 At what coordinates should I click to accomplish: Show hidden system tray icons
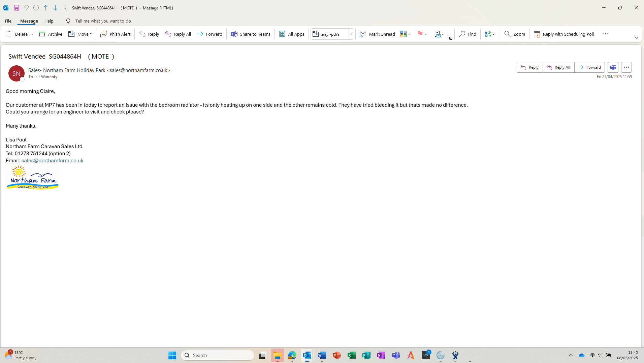[x=571, y=355]
